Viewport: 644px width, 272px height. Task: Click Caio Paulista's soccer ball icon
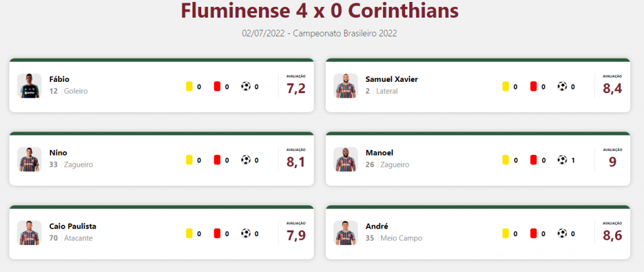[x=246, y=234]
